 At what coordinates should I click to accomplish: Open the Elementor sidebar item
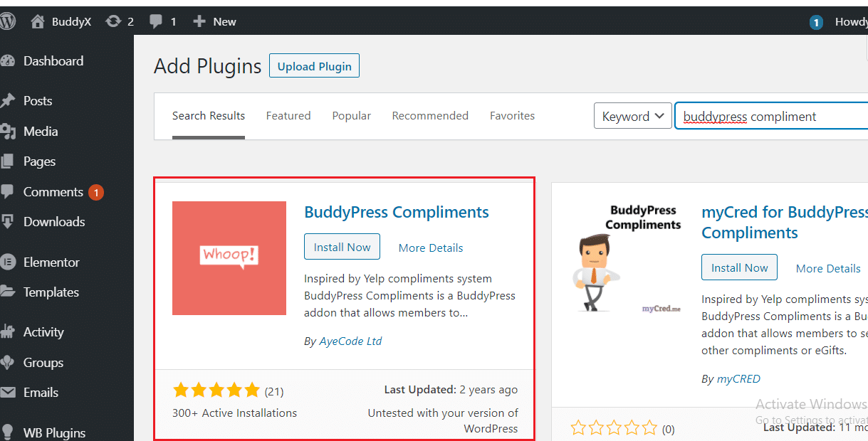click(x=52, y=262)
